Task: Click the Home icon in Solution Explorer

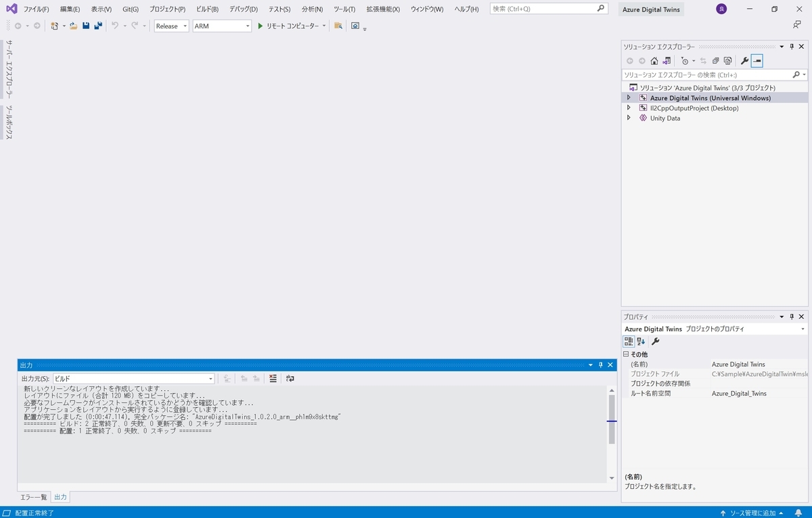Action: click(654, 61)
